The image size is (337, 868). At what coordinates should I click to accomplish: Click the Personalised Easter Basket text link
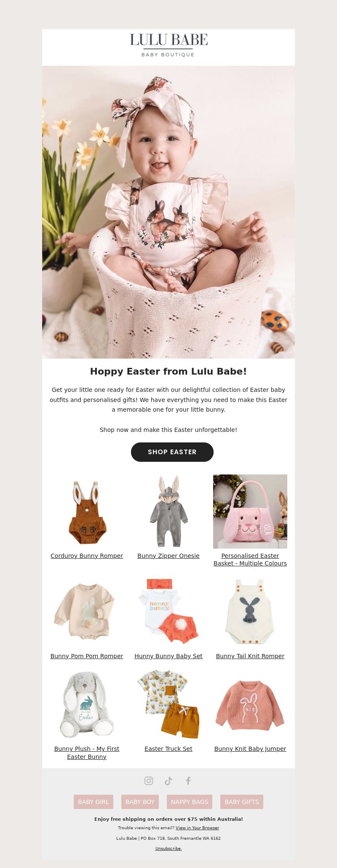click(250, 560)
